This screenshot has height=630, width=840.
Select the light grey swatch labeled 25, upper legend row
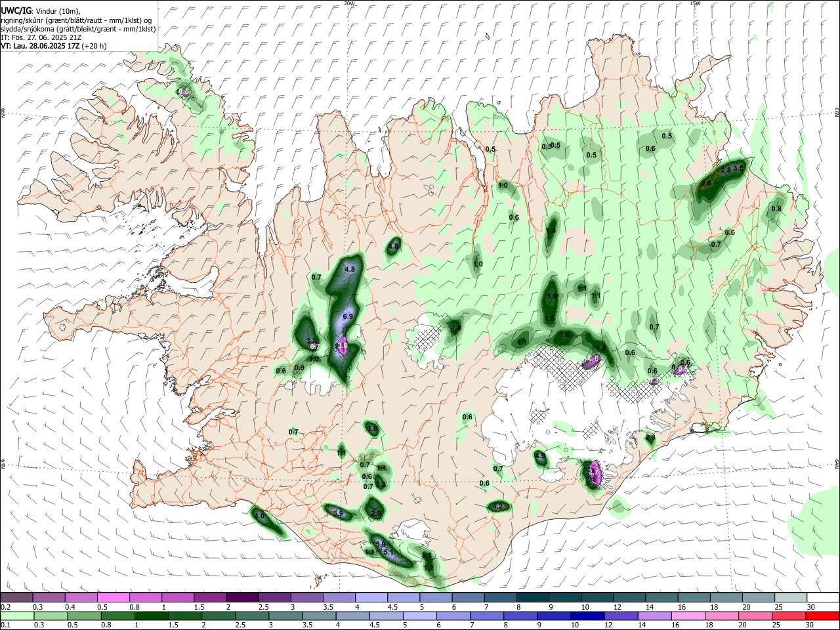[x=791, y=598]
